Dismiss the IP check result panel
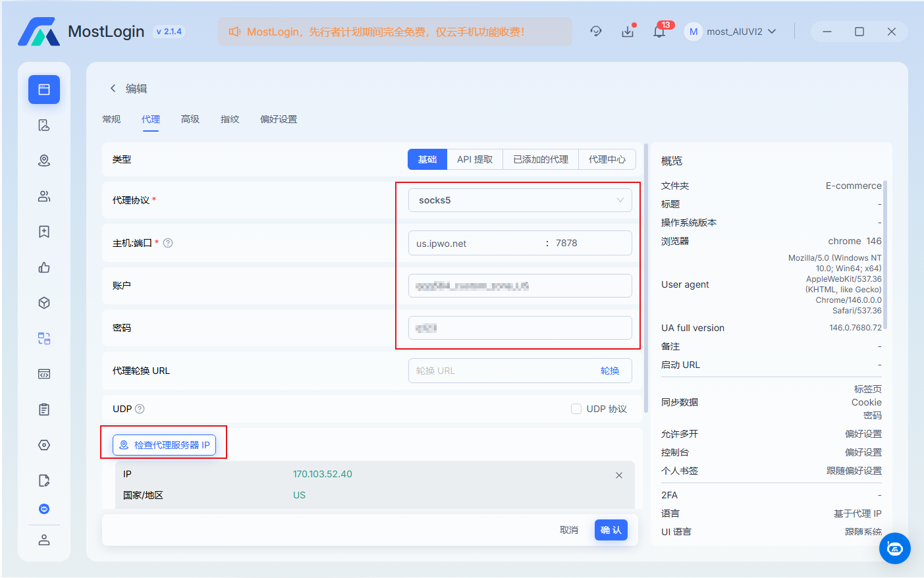 point(619,475)
